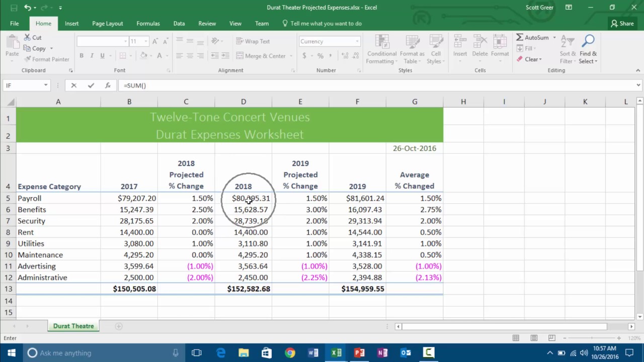The width and height of the screenshot is (644, 362).
Task: Open Chrome from the taskbar
Action: coord(290,353)
